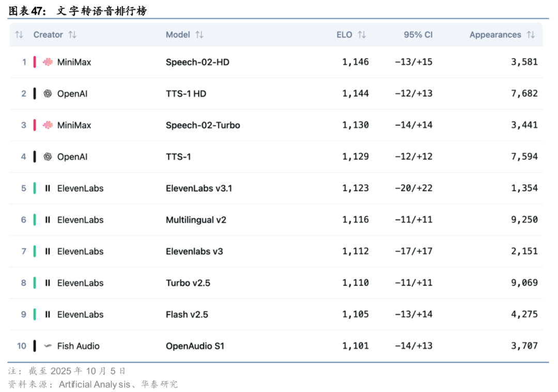Click the confidence interval -17/+17
The width and height of the screenshot is (558, 392).
(x=413, y=251)
